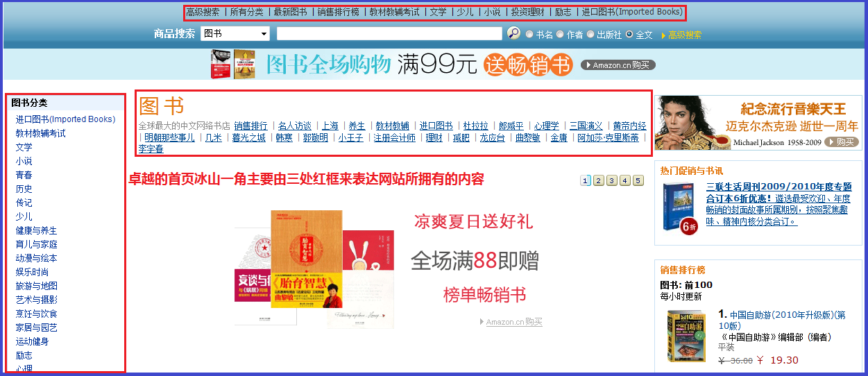The width and height of the screenshot is (868, 376).
Task: Click the 三联生活周刊 book cover thumbnail
Action: click(x=679, y=207)
